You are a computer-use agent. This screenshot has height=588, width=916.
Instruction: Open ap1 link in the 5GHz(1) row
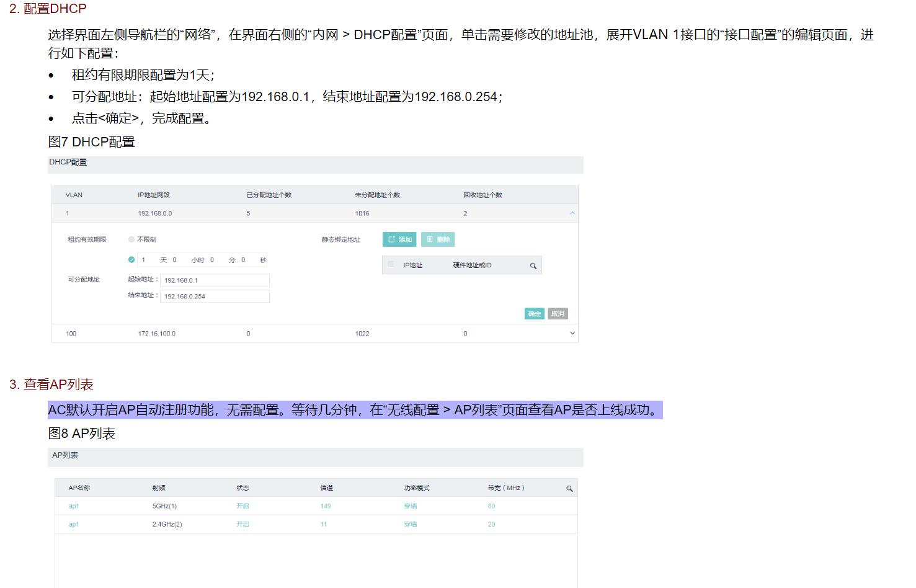point(74,506)
